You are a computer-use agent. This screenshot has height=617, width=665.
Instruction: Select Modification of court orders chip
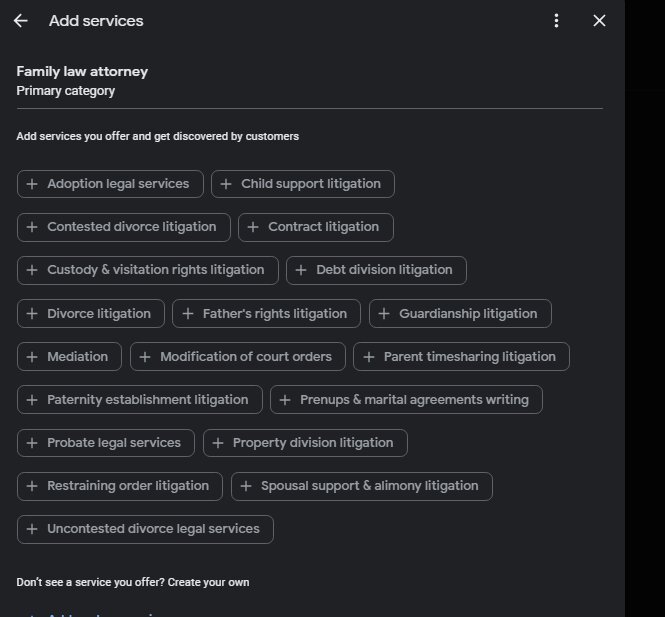point(238,357)
